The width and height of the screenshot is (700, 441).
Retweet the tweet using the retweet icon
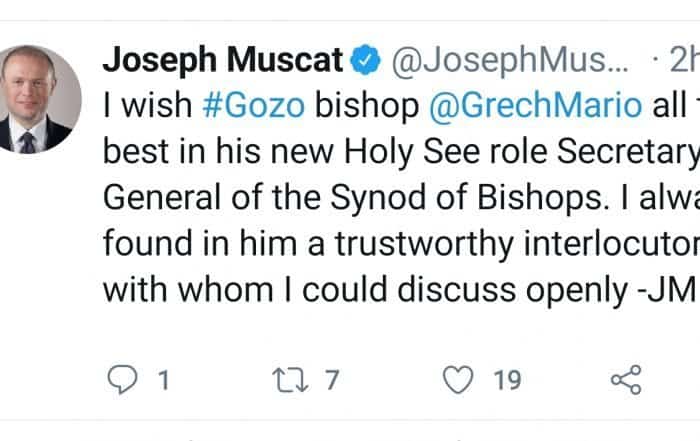[x=290, y=379]
